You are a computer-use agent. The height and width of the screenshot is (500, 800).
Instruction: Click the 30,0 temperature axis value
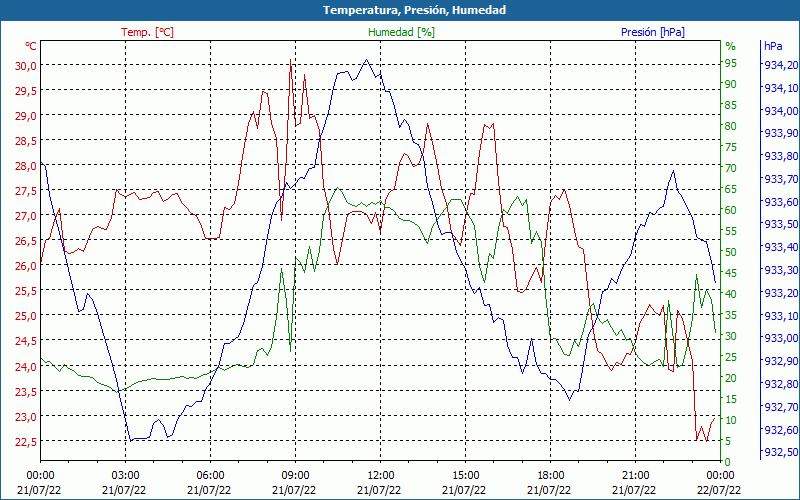pos(27,65)
